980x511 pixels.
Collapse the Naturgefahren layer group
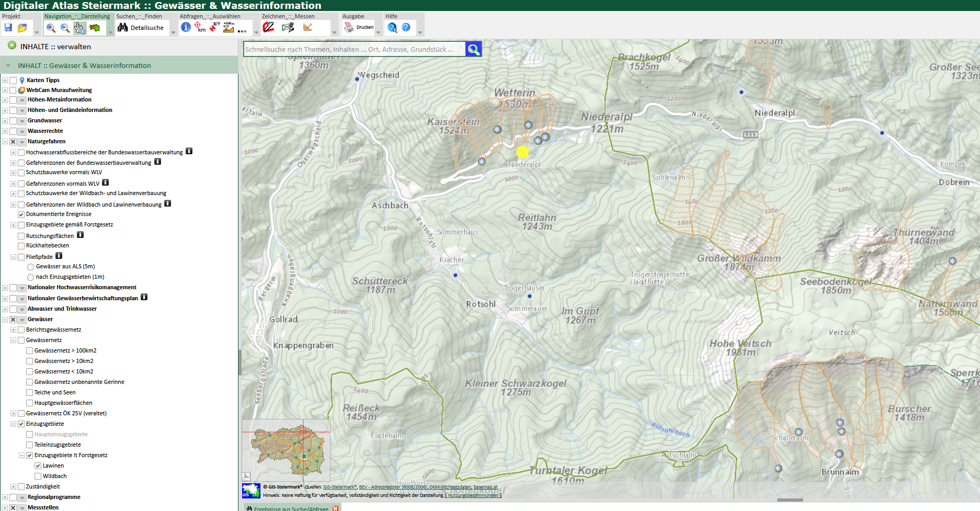[5, 142]
